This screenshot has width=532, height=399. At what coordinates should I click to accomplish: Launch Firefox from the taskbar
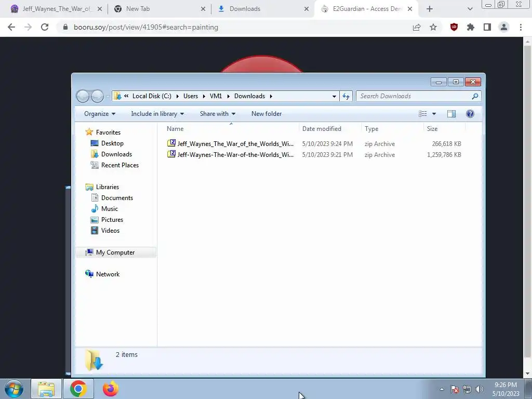pos(110,389)
